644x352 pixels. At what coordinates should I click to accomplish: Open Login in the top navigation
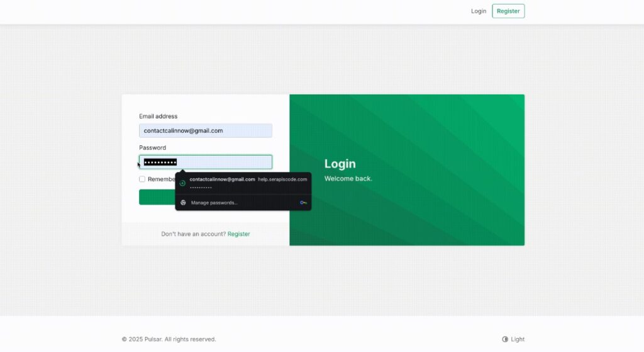(x=479, y=11)
